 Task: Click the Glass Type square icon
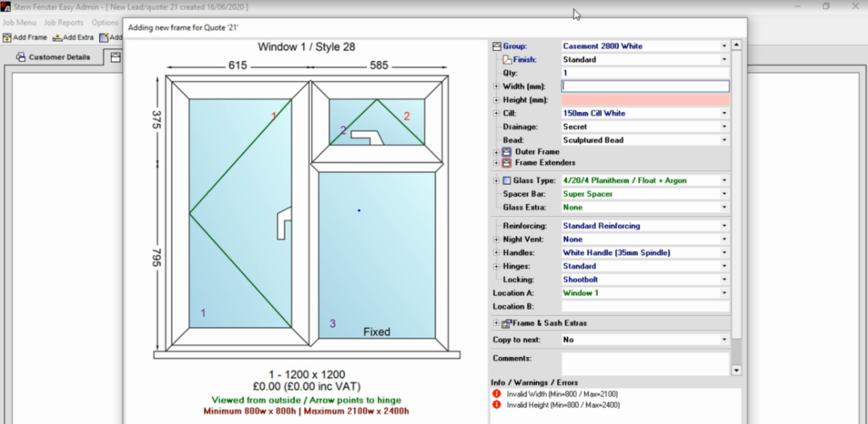click(507, 181)
